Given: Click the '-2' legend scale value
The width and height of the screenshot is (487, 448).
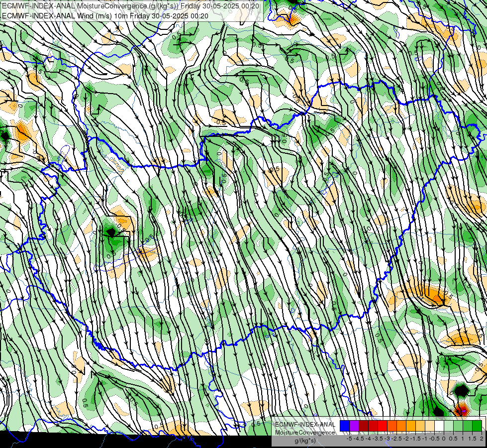Looking at the screenshot, I should click(406, 439).
